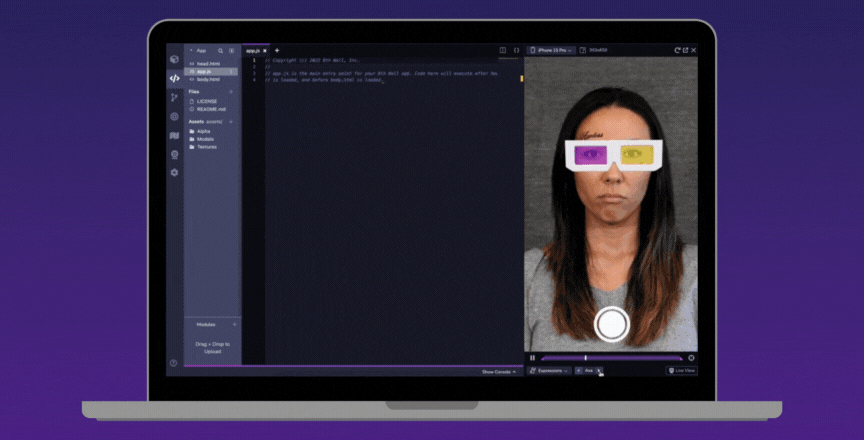The height and width of the screenshot is (440, 864).
Task: Add a module with Modules plus
Action: pyautogui.click(x=234, y=324)
